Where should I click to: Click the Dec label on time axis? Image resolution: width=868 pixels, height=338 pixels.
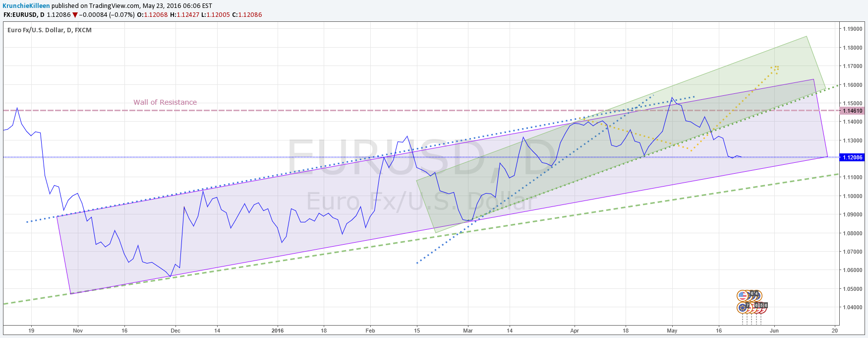pos(175,331)
